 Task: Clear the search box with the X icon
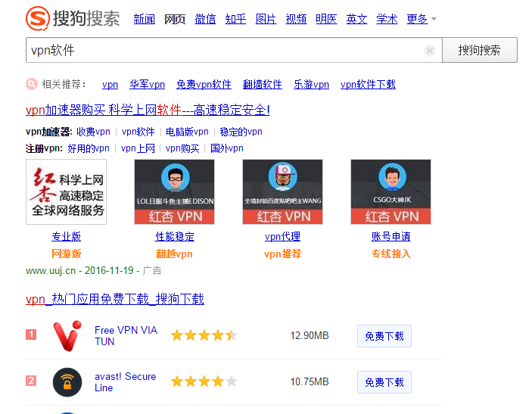pos(430,51)
